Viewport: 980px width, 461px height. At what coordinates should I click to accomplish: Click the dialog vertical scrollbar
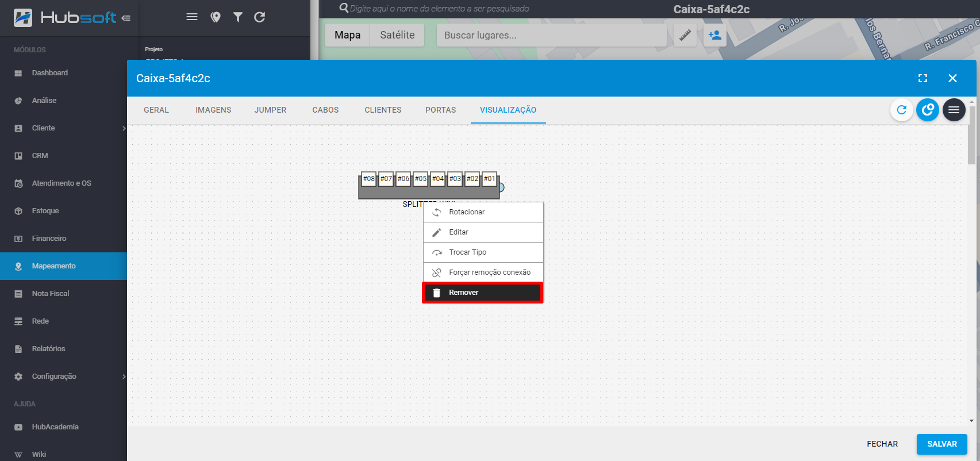pos(971,135)
